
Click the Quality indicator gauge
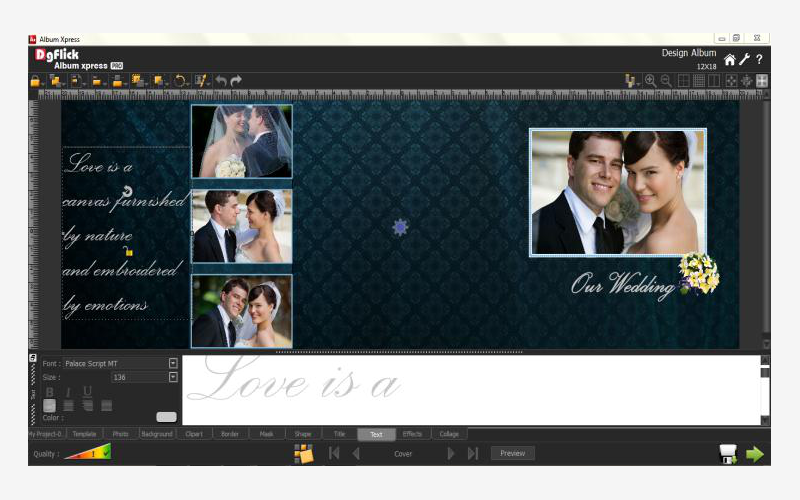pyautogui.click(x=88, y=453)
